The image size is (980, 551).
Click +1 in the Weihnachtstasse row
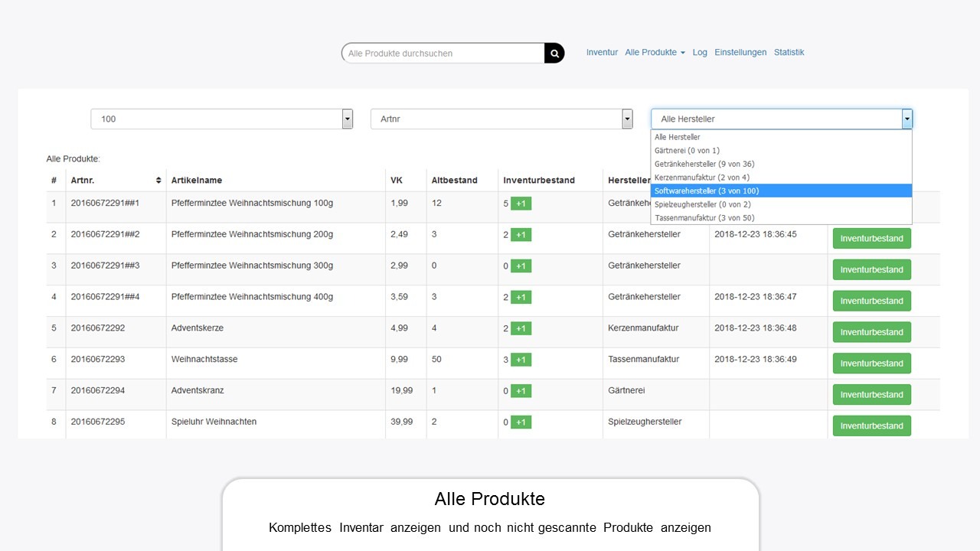click(521, 360)
